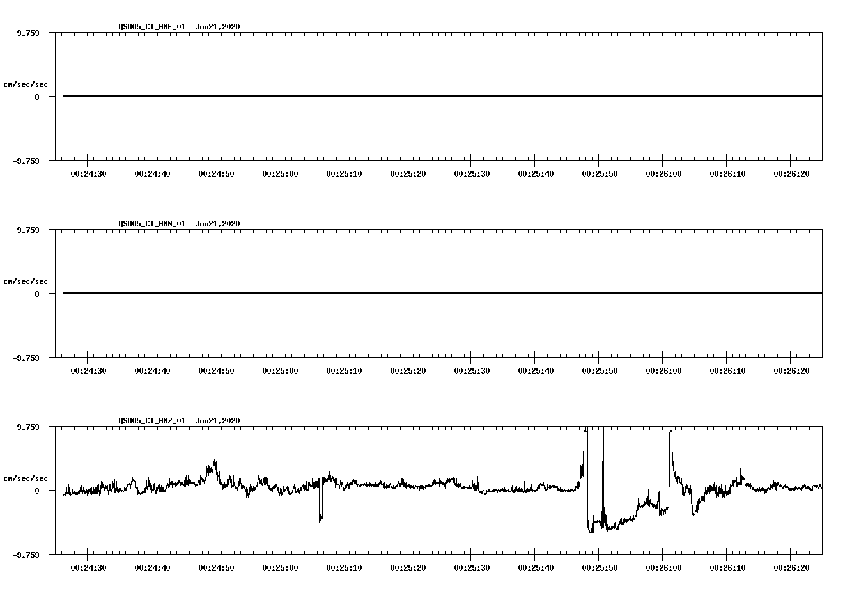Viewport: 868px width, 591px height.
Task: Click 00:24:30 time label under HNE plot
Action: [x=88, y=174]
